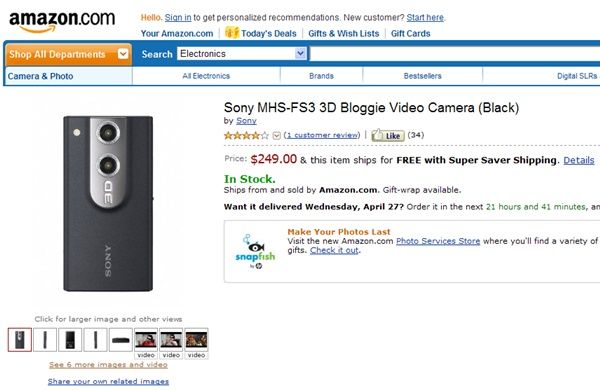Click the star rating icons
The width and height of the screenshot is (600, 390).
coord(246,135)
